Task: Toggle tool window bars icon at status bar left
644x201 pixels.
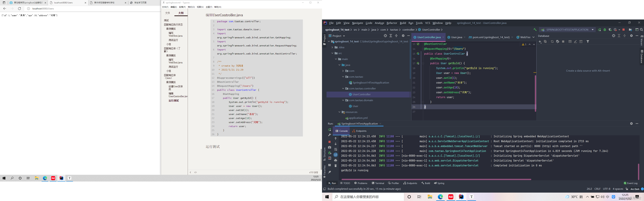Action: (325, 189)
